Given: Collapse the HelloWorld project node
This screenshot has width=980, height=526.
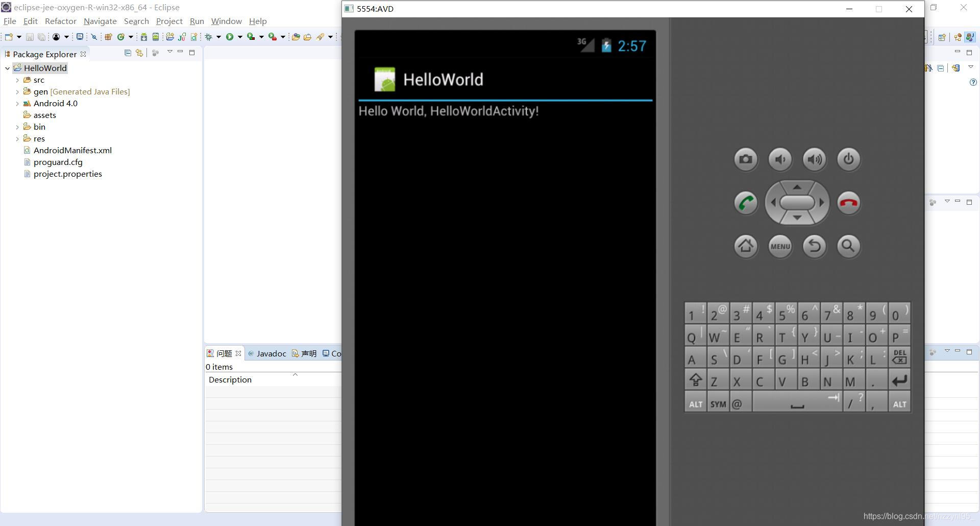Looking at the screenshot, I should pyautogui.click(x=8, y=68).
